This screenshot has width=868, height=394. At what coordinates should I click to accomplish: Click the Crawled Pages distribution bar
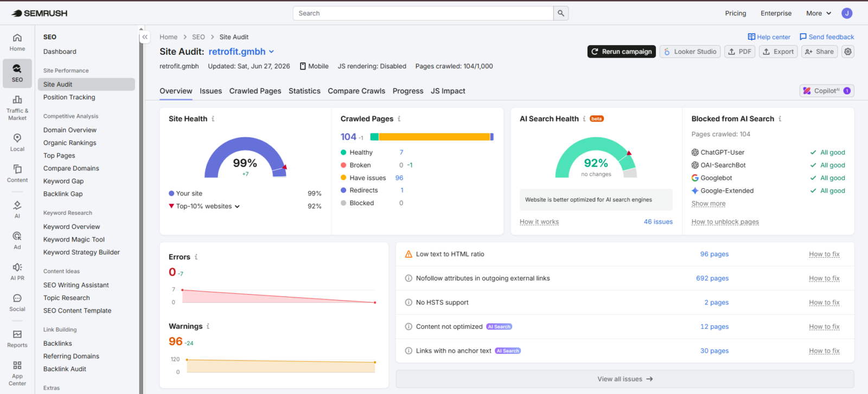pyautogui.click(x=432, y=137)
